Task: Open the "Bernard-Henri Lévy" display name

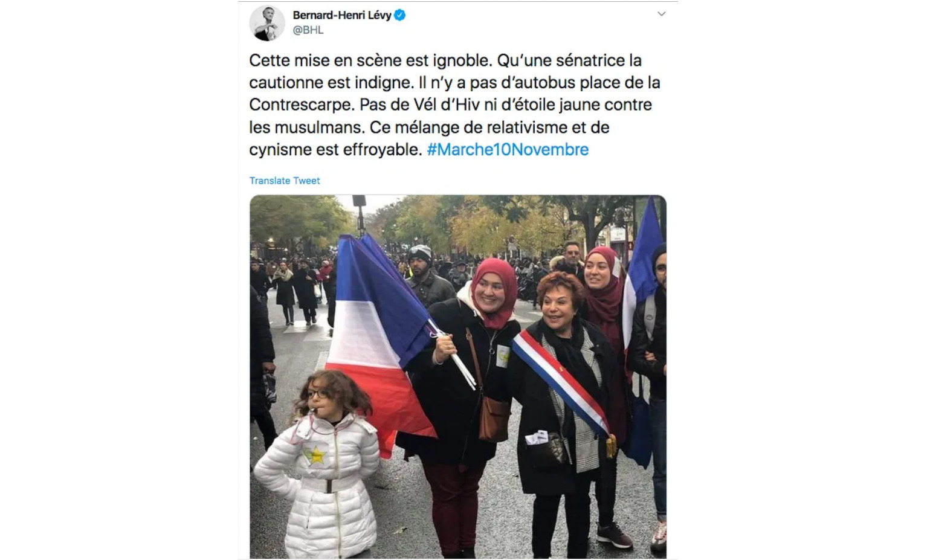Action: tap(342, 15)
